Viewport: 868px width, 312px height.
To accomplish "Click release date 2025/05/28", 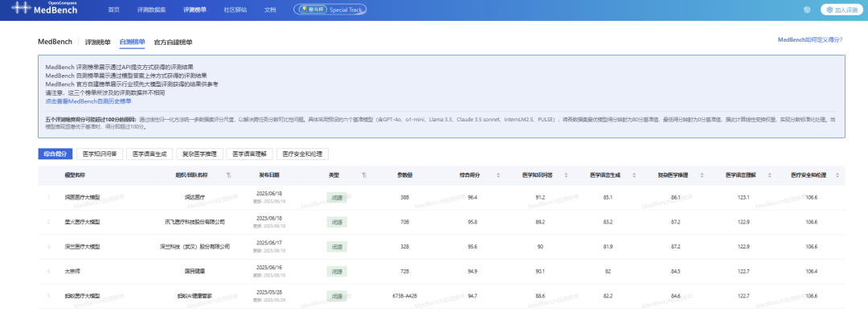I will click(x=269, y=292).
